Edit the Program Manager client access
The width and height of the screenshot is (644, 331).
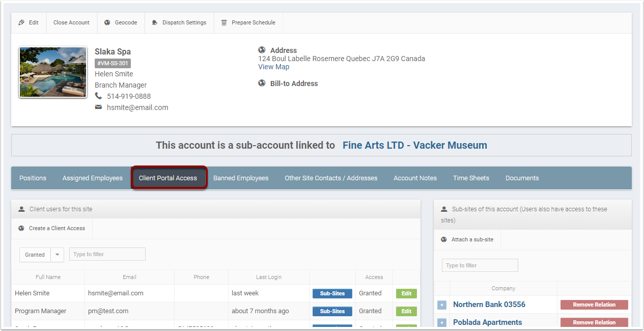coord(406,311)
